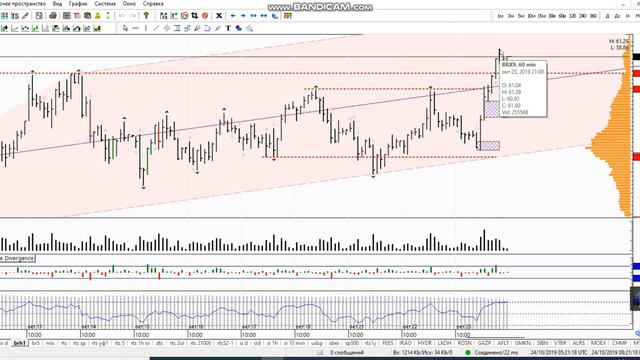Click the dark blue X icon
This screenshot has width=640, height=360.
(x=219, y=16)
